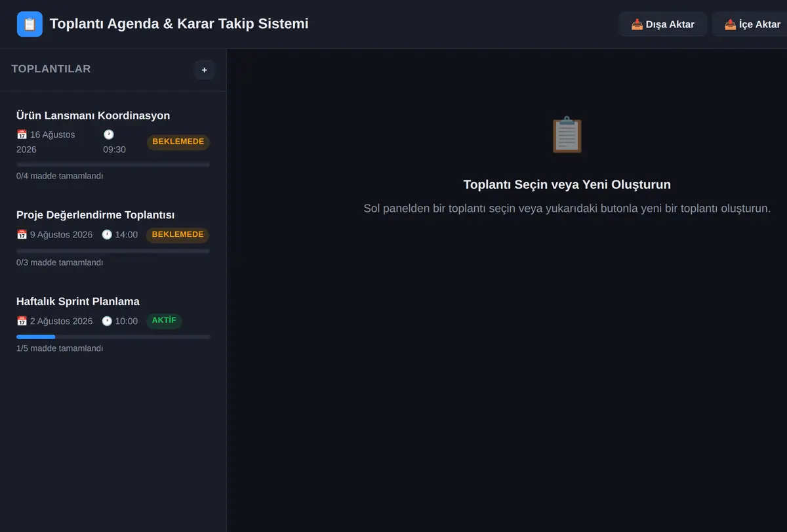
Task: Click progress bar of Haftalık Sprint Planlama
Action: pos(113,337)
